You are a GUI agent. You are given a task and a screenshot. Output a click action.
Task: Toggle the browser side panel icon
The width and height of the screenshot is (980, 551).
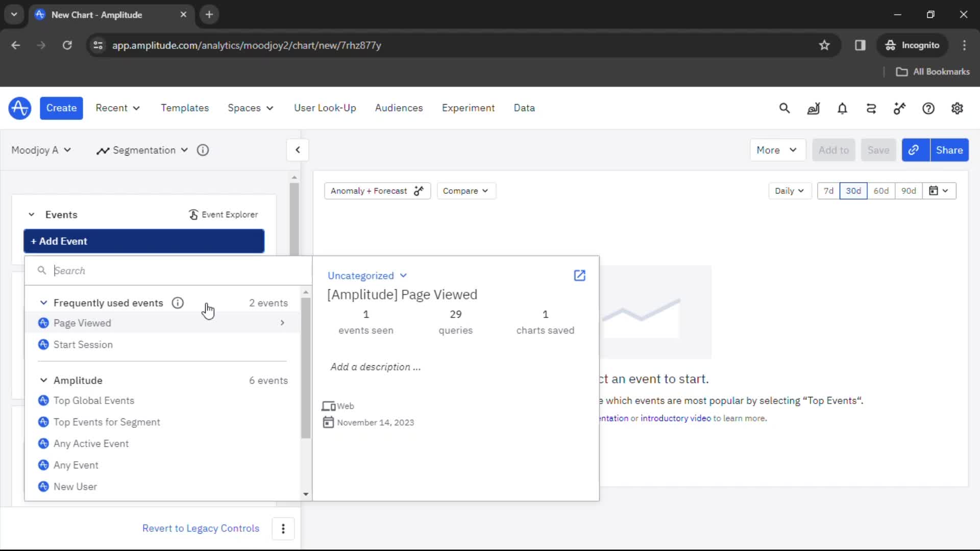860,45
